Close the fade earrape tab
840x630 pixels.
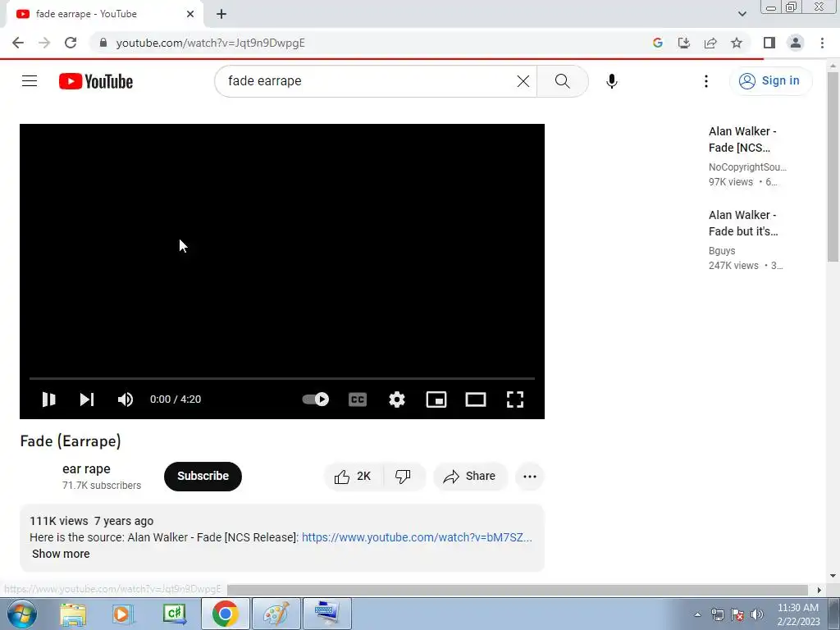tap(190, 14)
